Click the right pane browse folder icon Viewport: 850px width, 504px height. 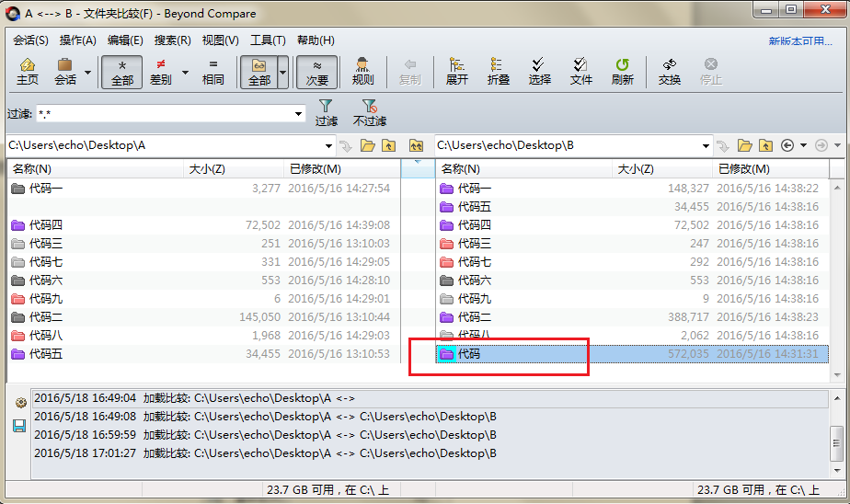pos(745,146)
